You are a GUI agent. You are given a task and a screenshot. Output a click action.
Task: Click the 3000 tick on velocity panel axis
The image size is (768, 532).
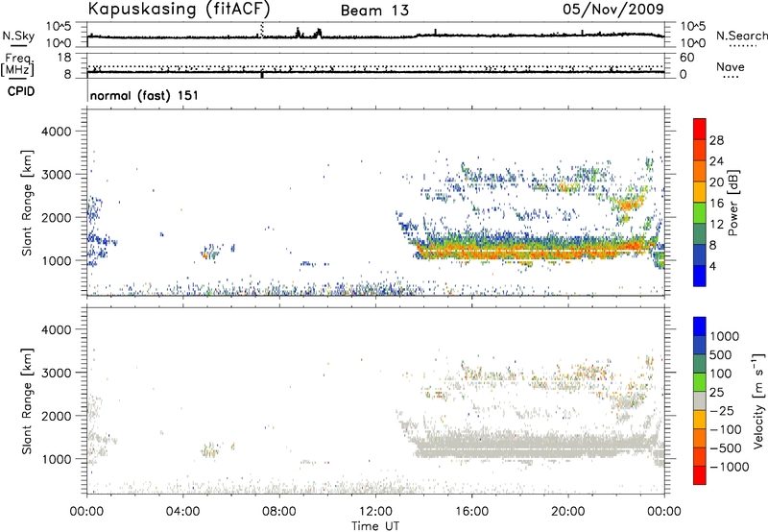point(57,373)
